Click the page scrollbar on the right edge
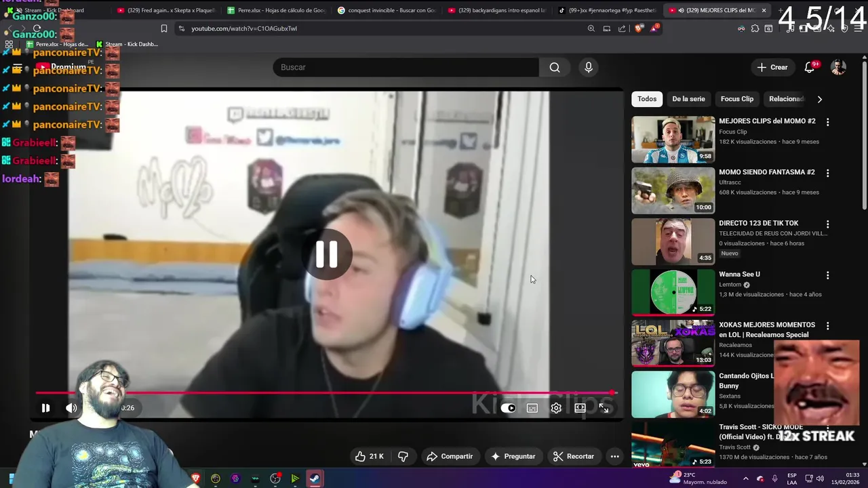The width and height of the screenshot is (868, 488). click(864, 136)
